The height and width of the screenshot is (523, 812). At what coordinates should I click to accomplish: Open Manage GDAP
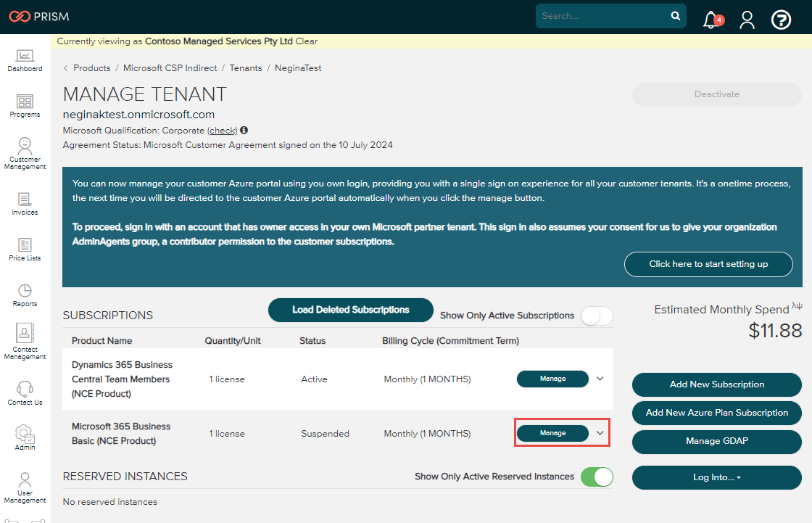click(x=717, y=442)
